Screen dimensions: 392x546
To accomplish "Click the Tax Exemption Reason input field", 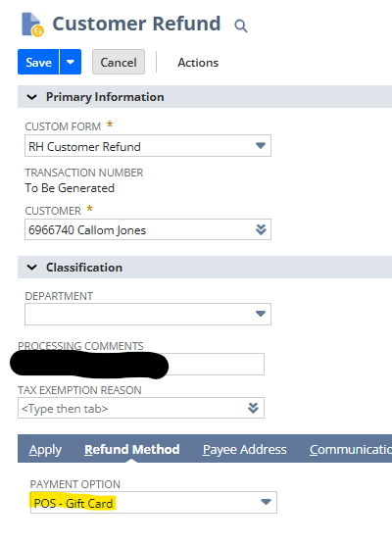I will pos(141,408).
